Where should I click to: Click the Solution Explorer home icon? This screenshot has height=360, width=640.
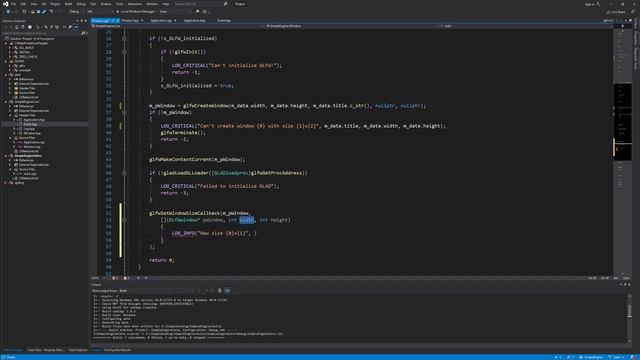pos(17,27)
